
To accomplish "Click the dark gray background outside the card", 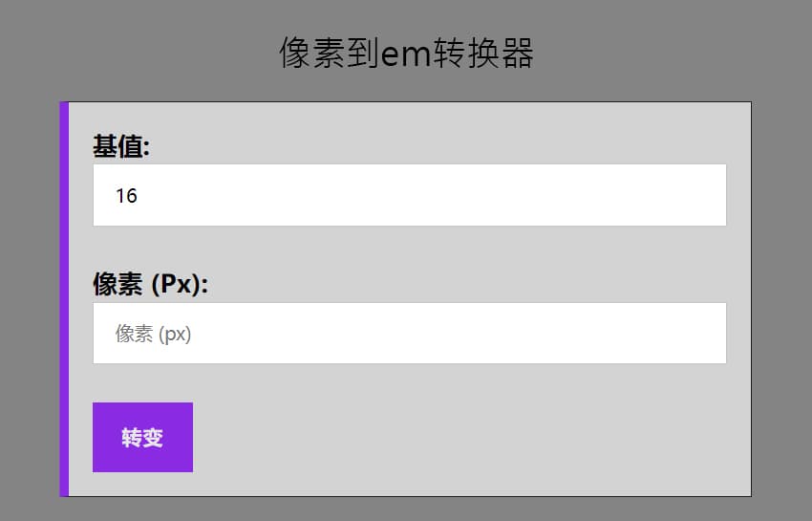I will tap(781, 287).
